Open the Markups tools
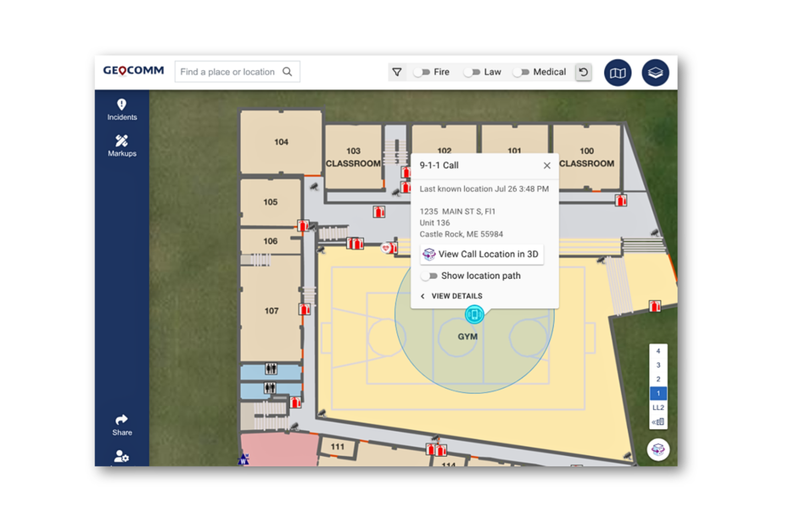 (122, 146)
